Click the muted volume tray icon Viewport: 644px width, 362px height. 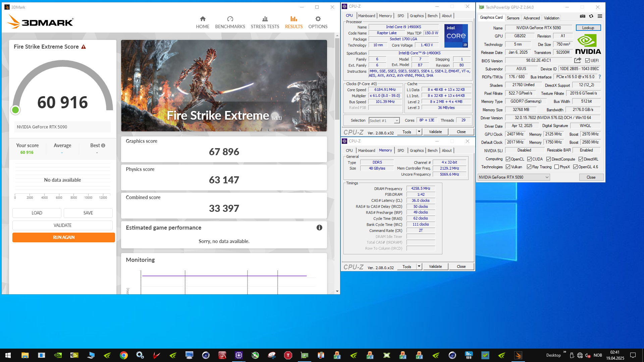588,355
